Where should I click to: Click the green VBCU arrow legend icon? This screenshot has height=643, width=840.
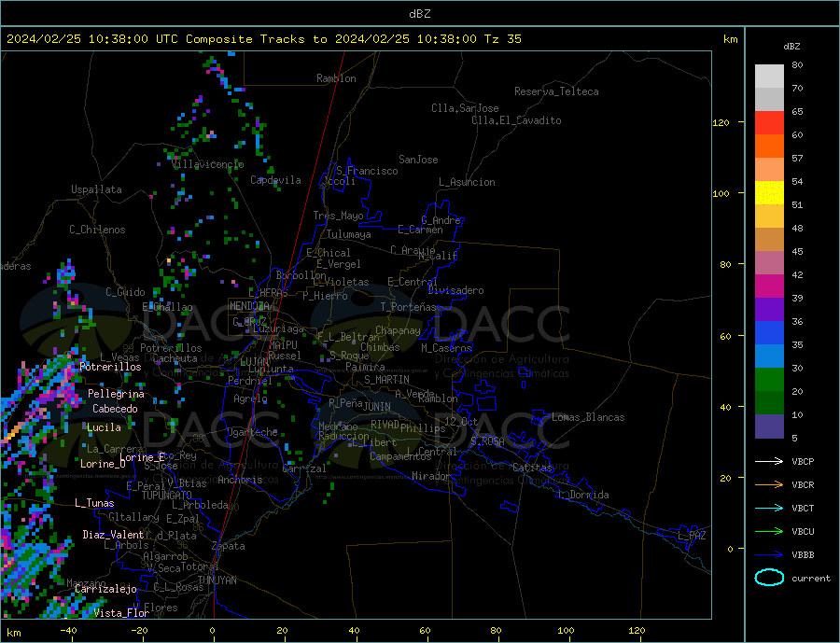tap(769, 532)
